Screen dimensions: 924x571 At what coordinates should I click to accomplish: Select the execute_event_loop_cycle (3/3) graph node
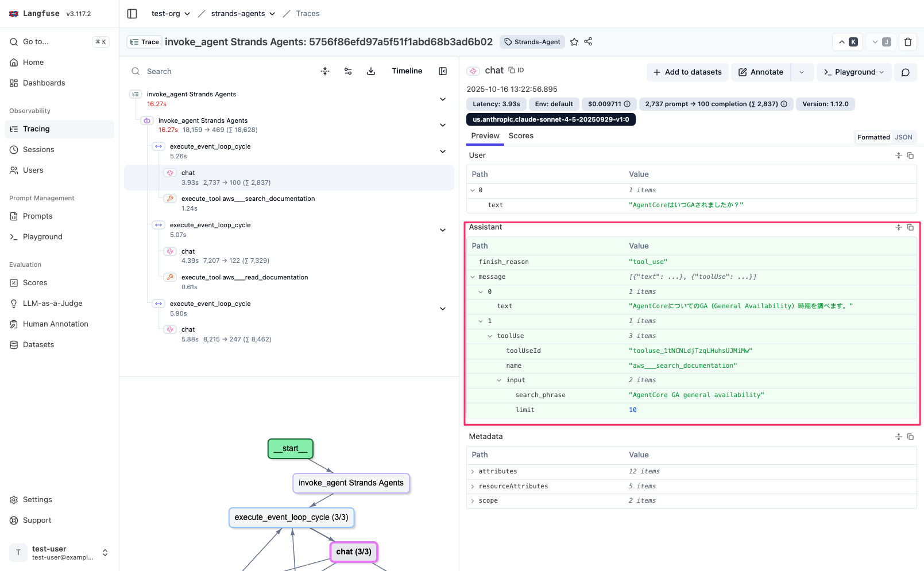(291, 518)
